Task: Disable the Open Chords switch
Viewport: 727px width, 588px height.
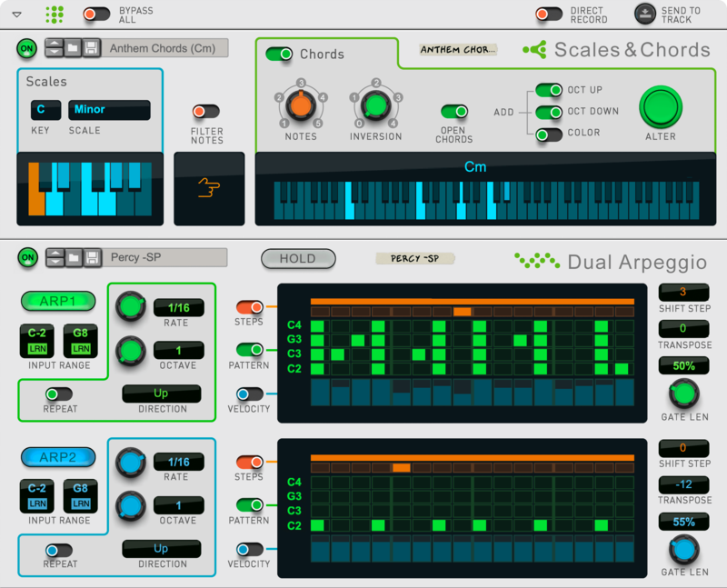Action: [454, 112]
